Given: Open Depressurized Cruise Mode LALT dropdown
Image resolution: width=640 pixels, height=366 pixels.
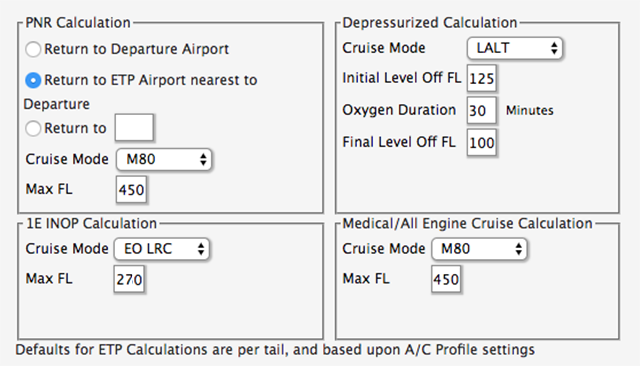Looking at the screenshot, I should point(515,48).
